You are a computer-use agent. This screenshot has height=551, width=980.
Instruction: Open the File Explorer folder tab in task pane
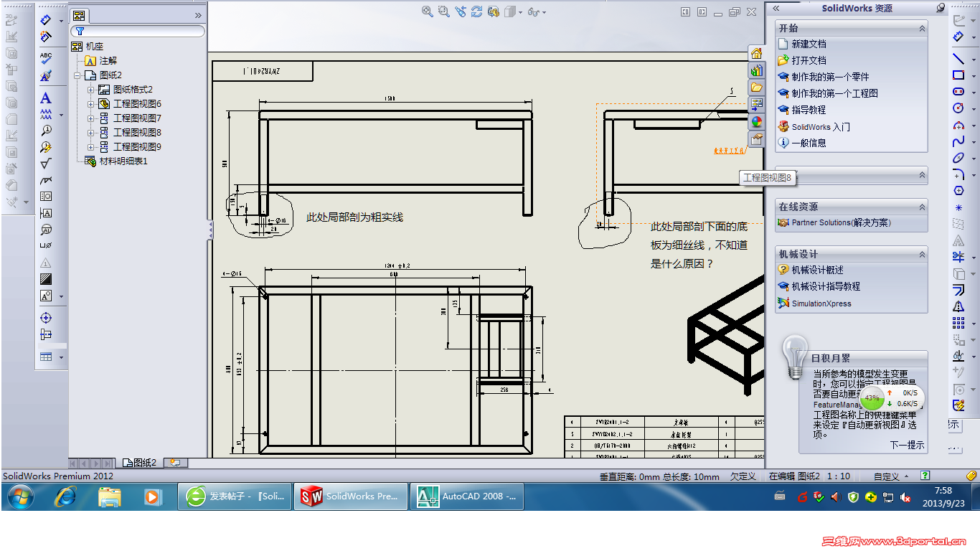tap(756, 88)
